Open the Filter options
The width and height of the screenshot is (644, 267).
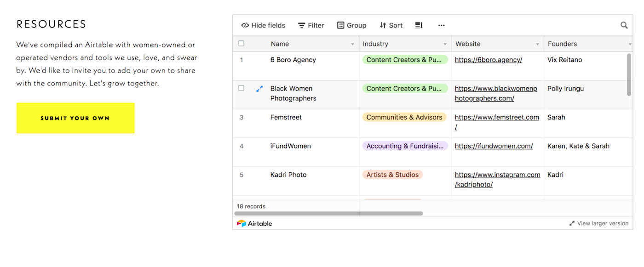tap(311, 25)
